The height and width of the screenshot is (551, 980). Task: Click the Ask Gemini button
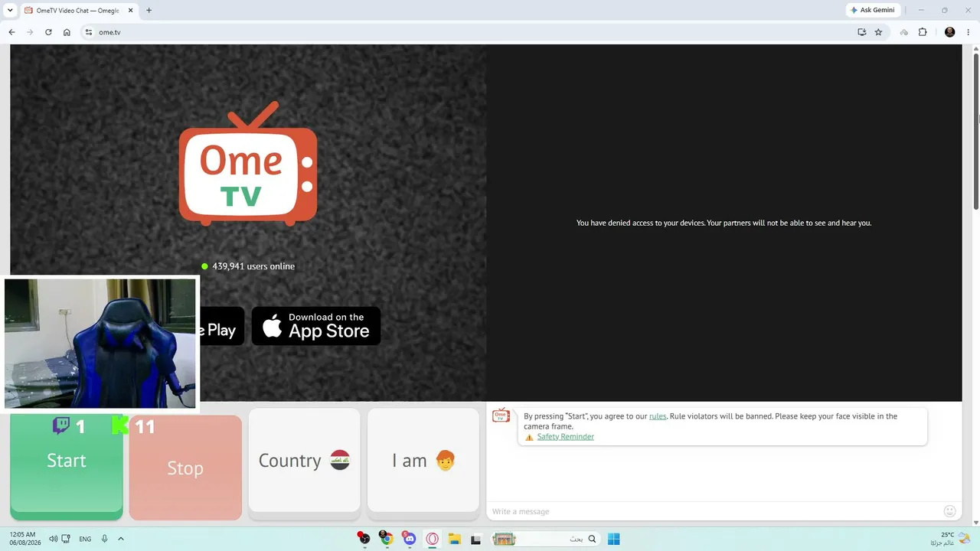click(872, 10)
